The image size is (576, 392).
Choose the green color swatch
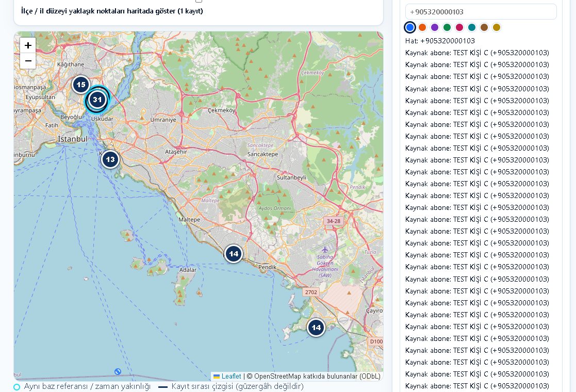pyautogui.click(x=447, y=27)
